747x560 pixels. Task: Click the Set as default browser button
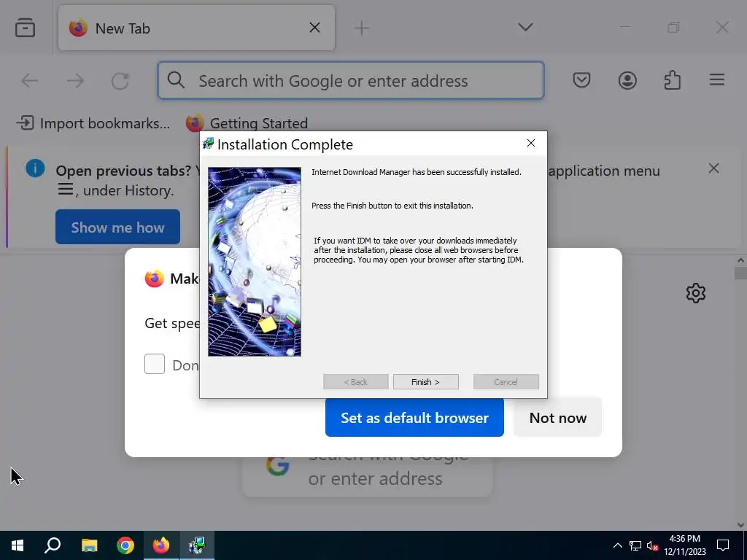[x=414, y=418]
